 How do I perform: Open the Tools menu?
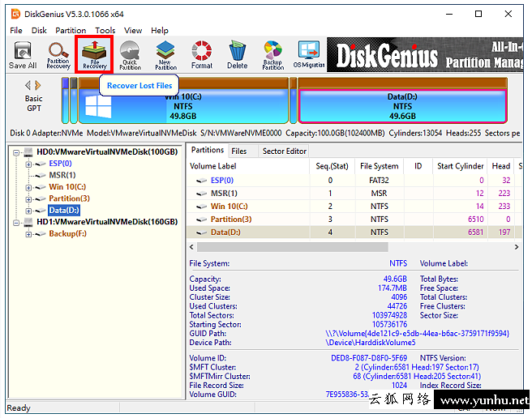coord(105,31)
